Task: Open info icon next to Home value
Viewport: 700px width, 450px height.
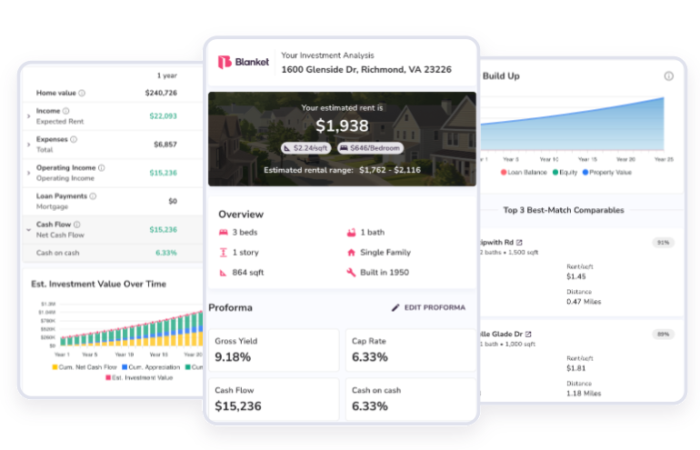Action: point(82,93)
